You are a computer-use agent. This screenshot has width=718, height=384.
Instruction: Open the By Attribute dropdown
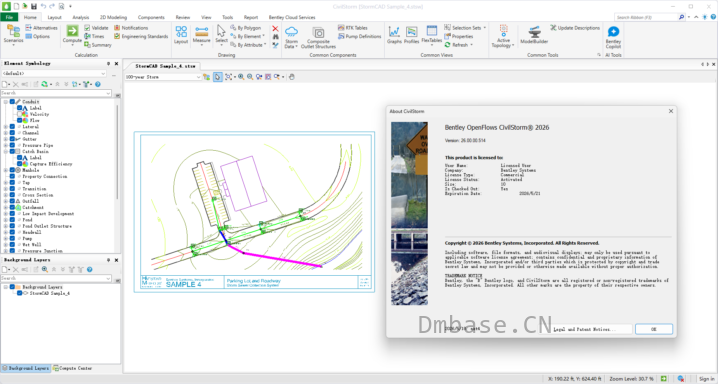tap(249, 45)
